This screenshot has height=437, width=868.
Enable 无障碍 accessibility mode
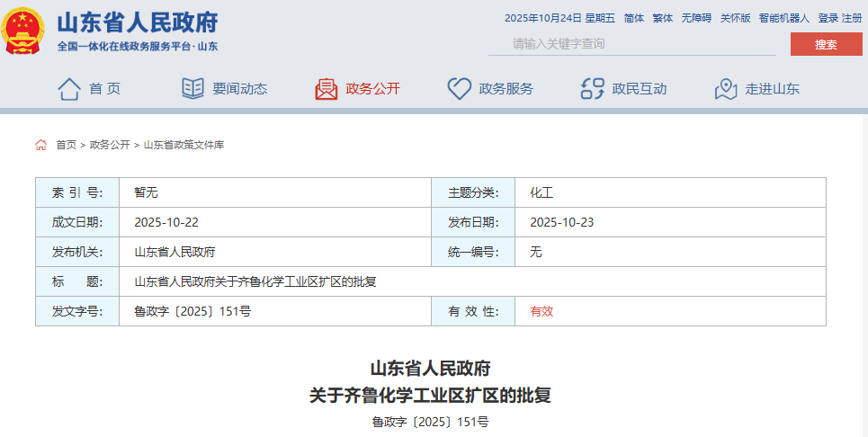pyautogui.click(x=695, y=18)
